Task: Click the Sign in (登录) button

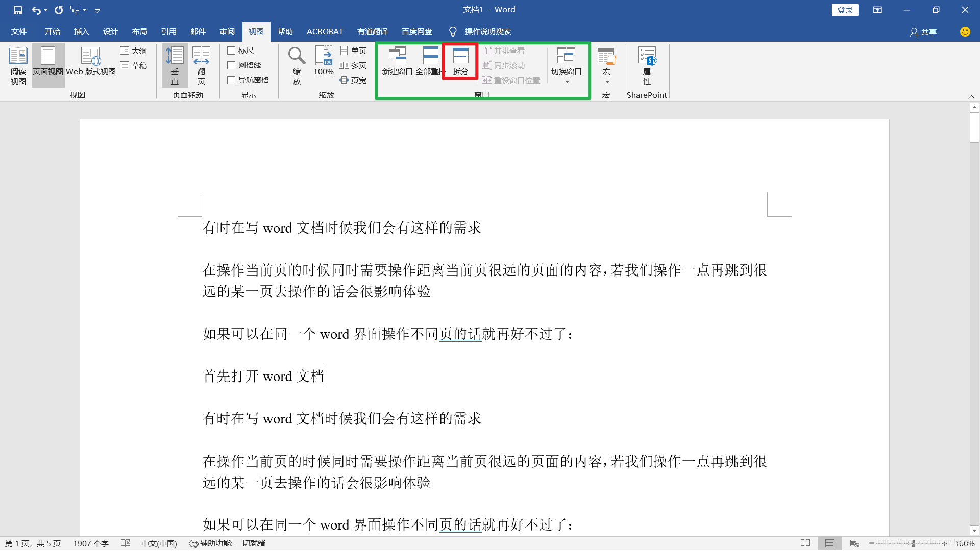Action: click(x=845, y=10)
